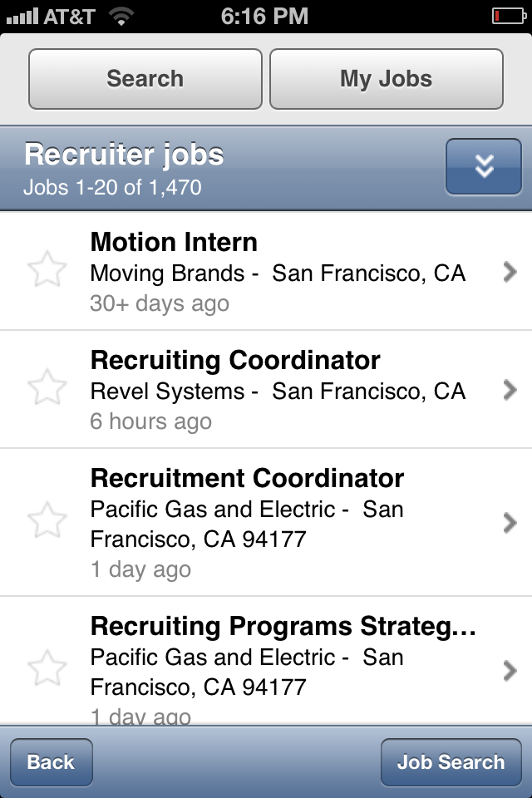This screenshot has width=532, height=798.
Task: Go back with Back button
Action: pos(51,762)
